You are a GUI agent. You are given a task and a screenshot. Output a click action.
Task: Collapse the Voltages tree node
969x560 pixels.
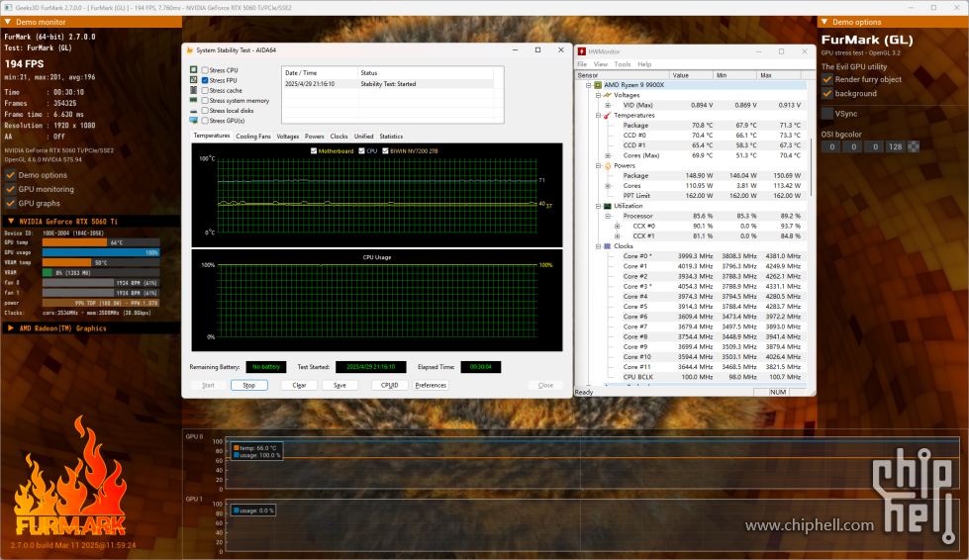(598, 96)
